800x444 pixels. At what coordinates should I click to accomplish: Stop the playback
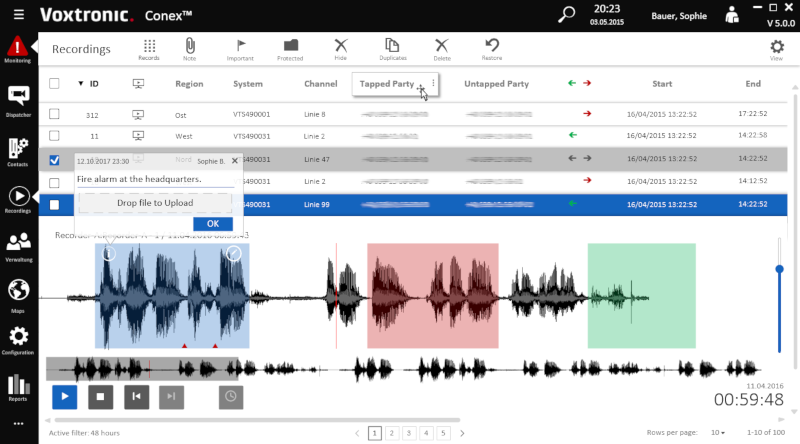point(101,397)
